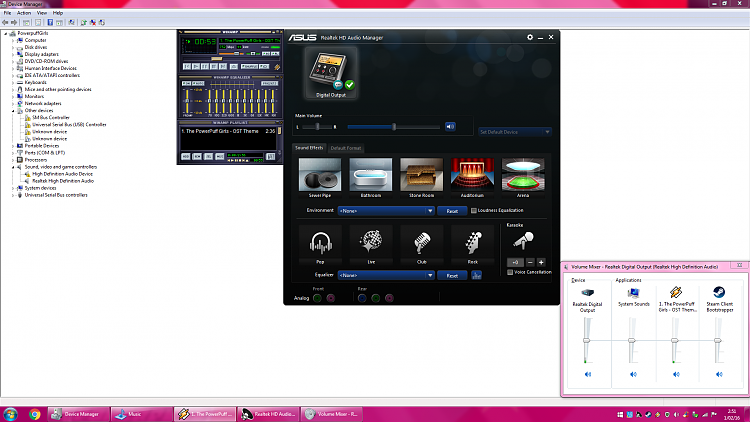This screenshot has width=750, height=422.
Task: Open Help menu in Device Manager
Action: (58, 13)
